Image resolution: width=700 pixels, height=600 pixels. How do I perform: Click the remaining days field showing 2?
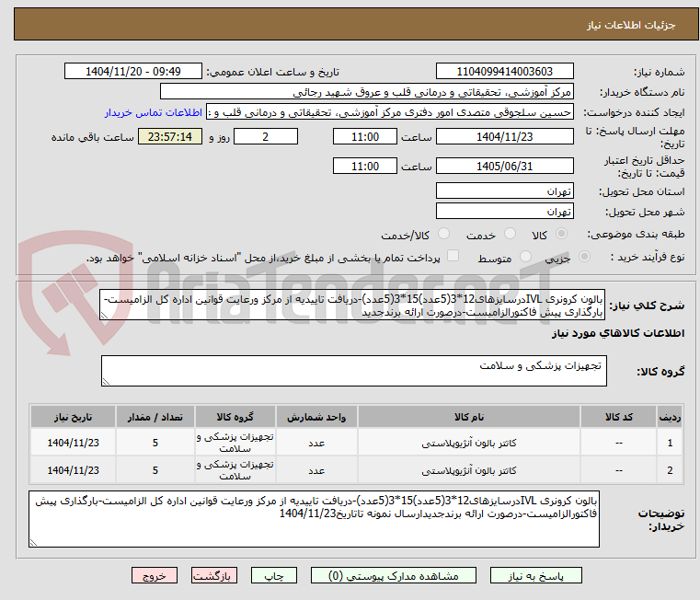pyautogui.click(x=266, y=137)
